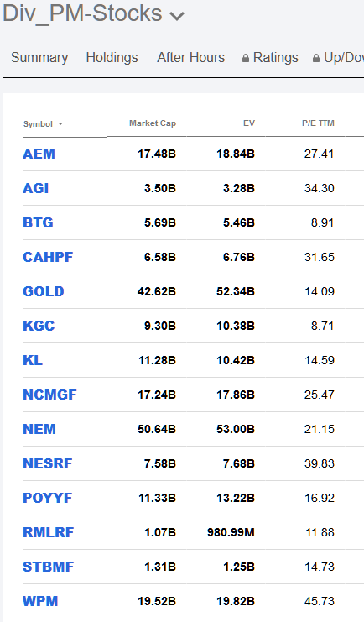Open the AEM stock link
The width and height of the screenshot is (364, 622).
coord(39,154)
